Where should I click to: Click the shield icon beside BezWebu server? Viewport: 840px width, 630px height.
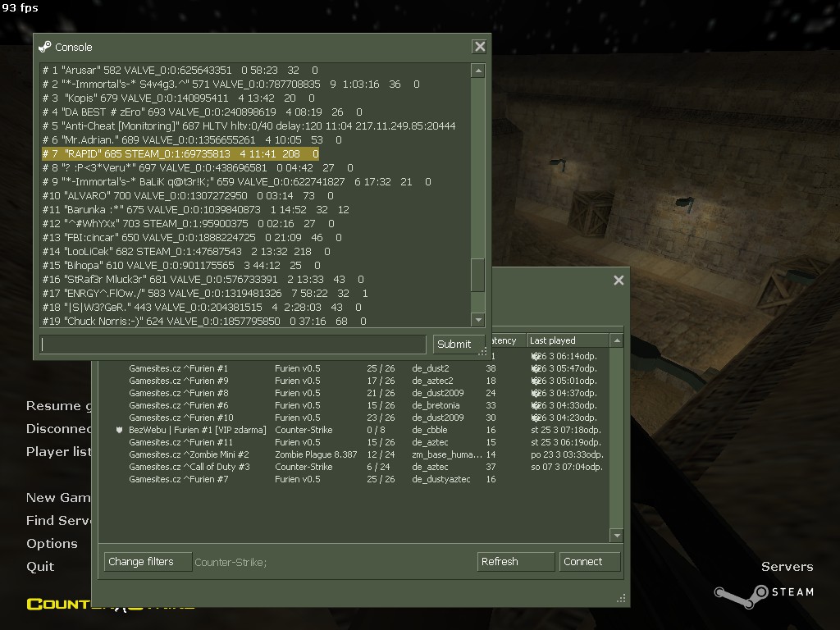coord(119,430)
